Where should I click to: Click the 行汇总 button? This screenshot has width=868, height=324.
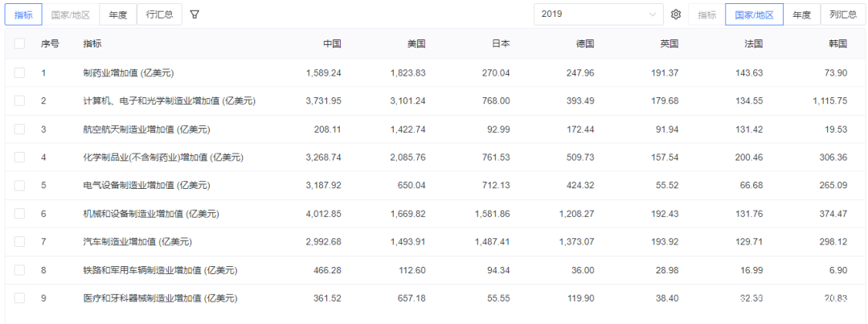[159, 14]
